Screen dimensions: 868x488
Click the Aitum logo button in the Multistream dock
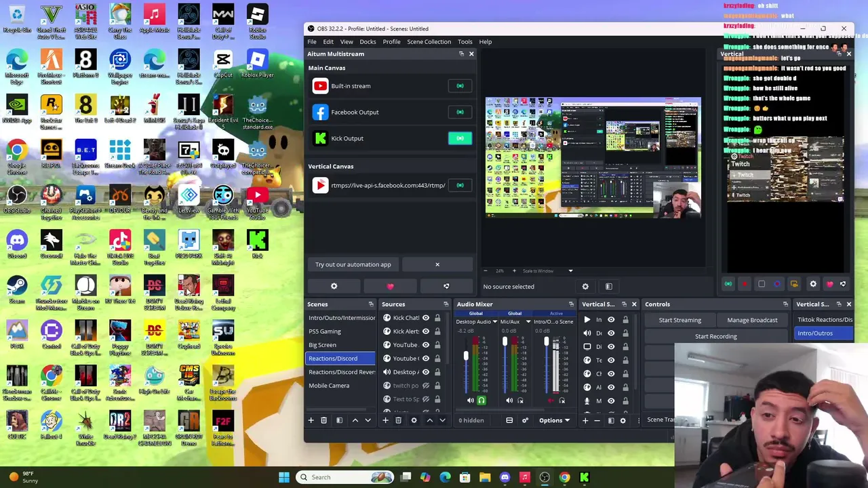[x=446, y=286]
